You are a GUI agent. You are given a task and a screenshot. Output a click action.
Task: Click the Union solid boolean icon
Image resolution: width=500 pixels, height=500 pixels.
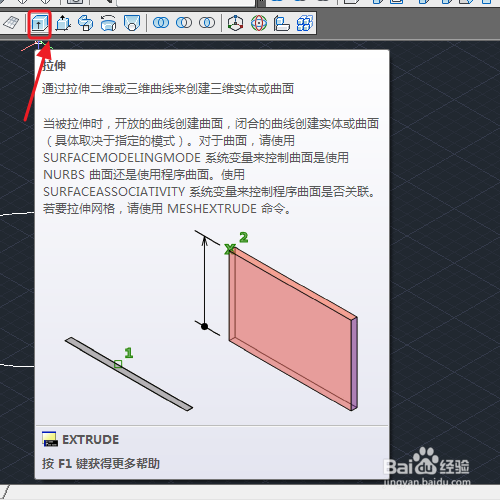point(161,23)
